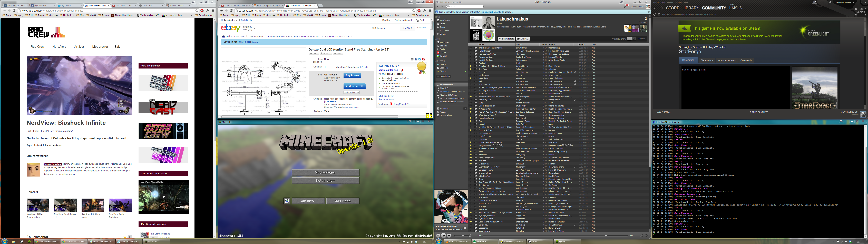Click the restart Spotify link
The width and height of the screenshot is (868, 244).
tap(493, 12)
